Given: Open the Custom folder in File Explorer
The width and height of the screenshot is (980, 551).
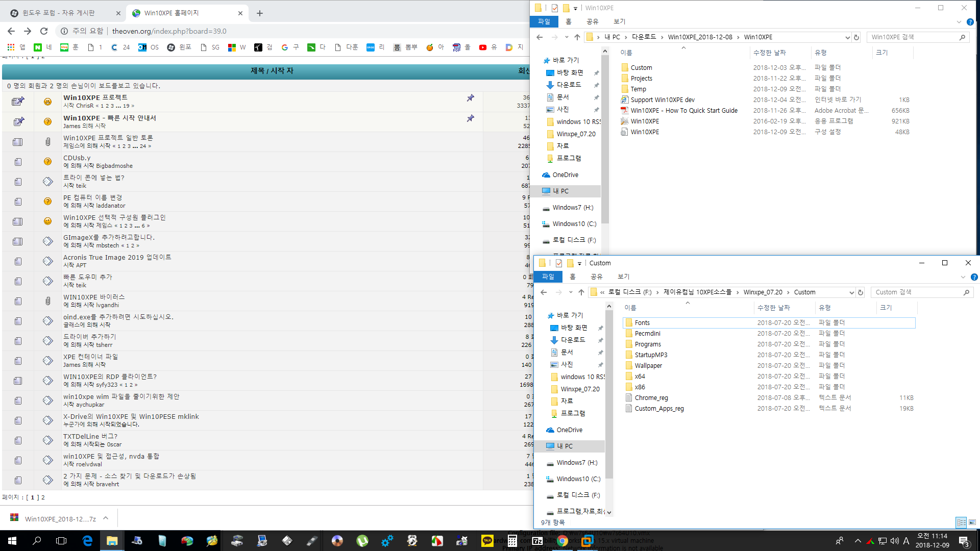Looking at the screenshot, I should (641, 67).
